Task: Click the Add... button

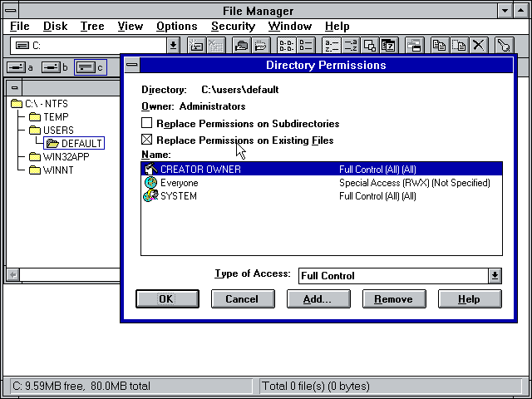Action: coord(318,299)
